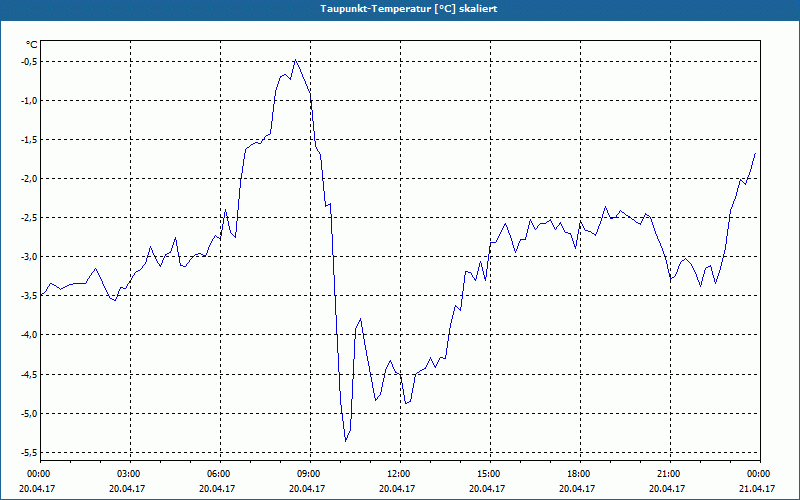800x500 pixels.
Task: Click the -2,5 y-axis label
Action: [x=29, y=218]
